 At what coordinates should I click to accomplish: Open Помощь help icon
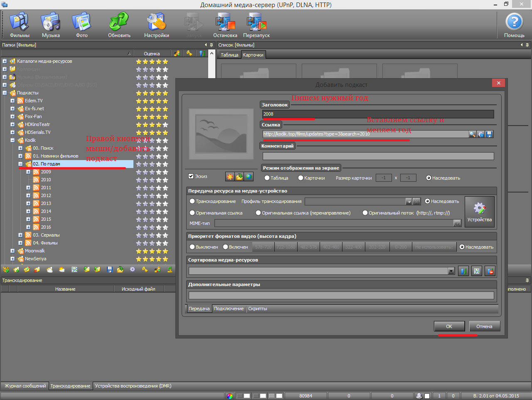pos(514,24)
